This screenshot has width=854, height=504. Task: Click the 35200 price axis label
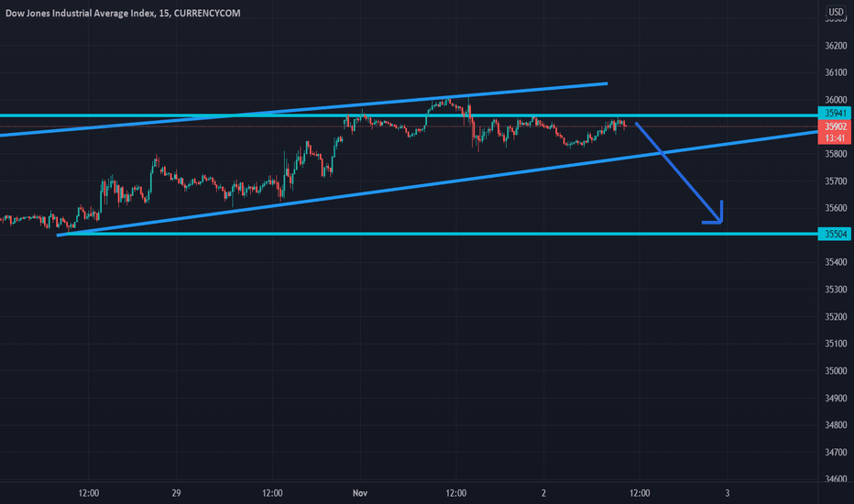836,316
